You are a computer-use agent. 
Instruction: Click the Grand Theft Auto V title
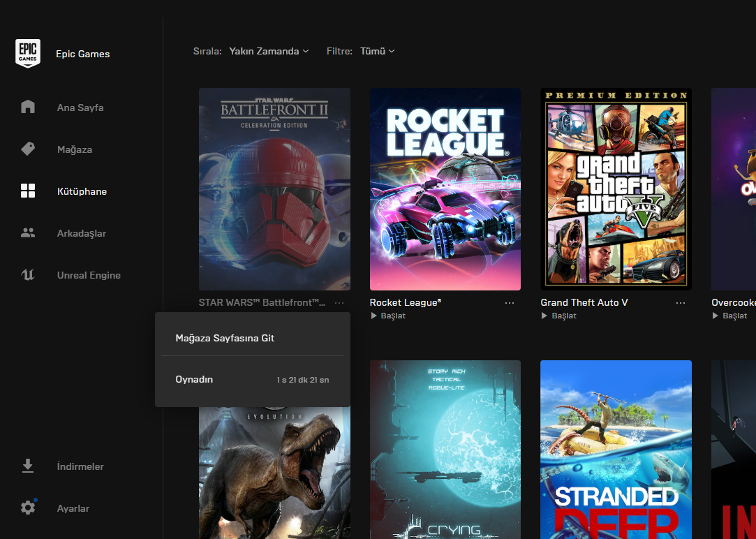(584, 303)
